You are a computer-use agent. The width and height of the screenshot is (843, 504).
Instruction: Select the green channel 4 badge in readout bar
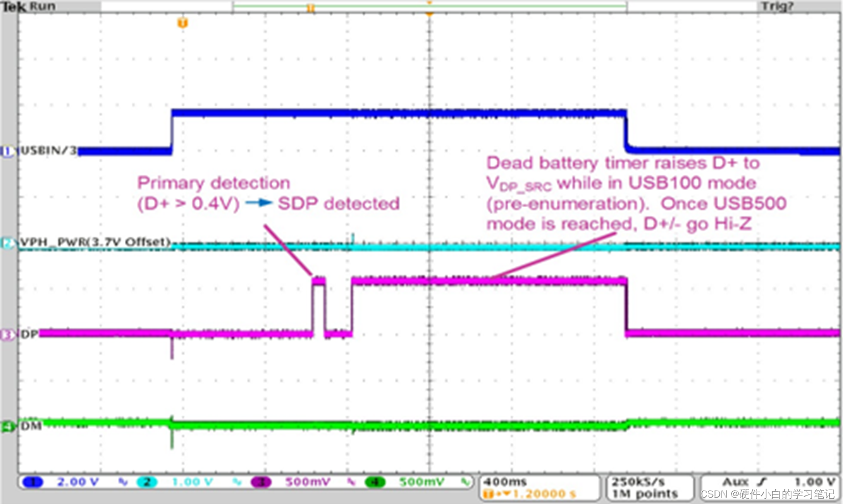[x=375, y=482]
